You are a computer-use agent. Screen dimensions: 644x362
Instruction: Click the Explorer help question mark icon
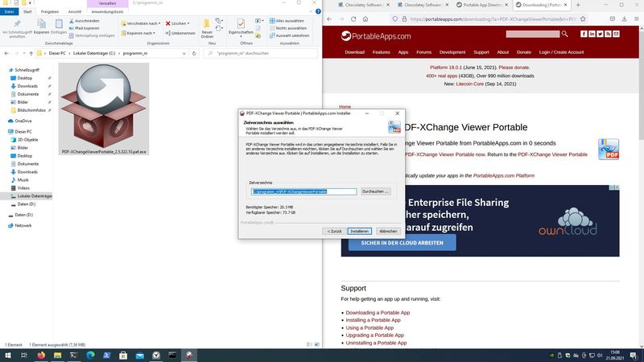pos(318,11)
